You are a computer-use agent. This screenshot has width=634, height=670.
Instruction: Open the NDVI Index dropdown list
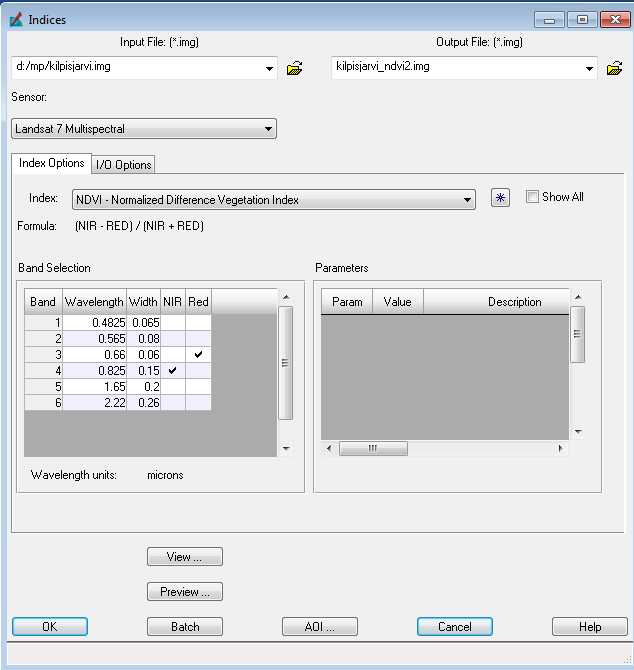(x=274, y=200)
